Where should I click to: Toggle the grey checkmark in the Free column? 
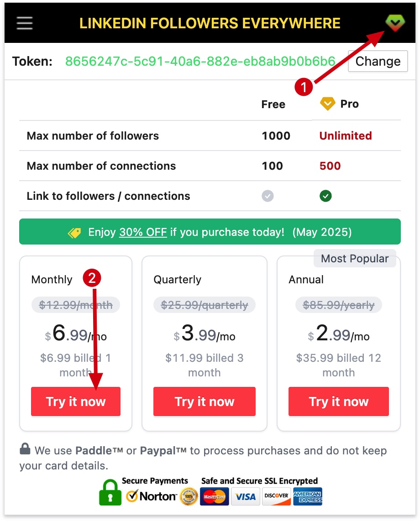point(267,196)
